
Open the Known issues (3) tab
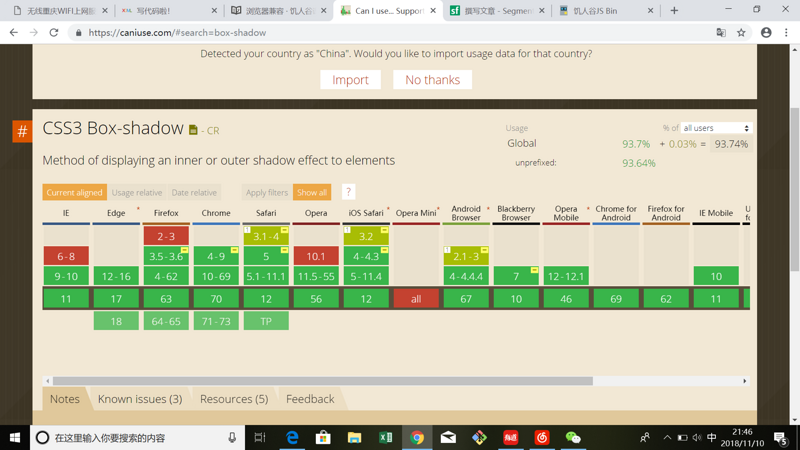click(140, 399)
